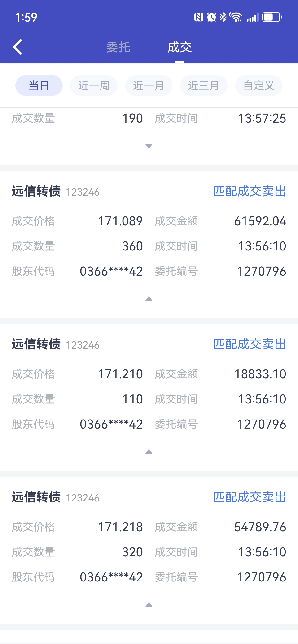Tap the battery indicator icon

coord(272,17)
